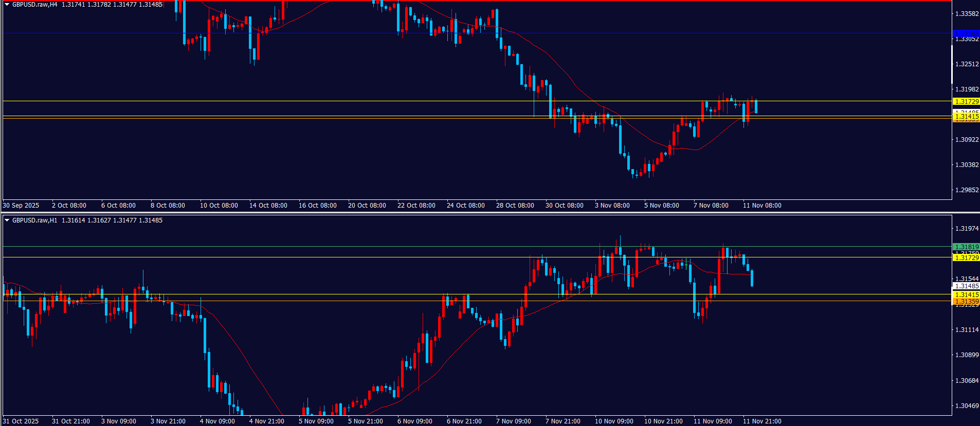980x426 pixels.
Task: Click yellow 1.31729 price tag in H4 chart
Action: (x=966, y=102)
